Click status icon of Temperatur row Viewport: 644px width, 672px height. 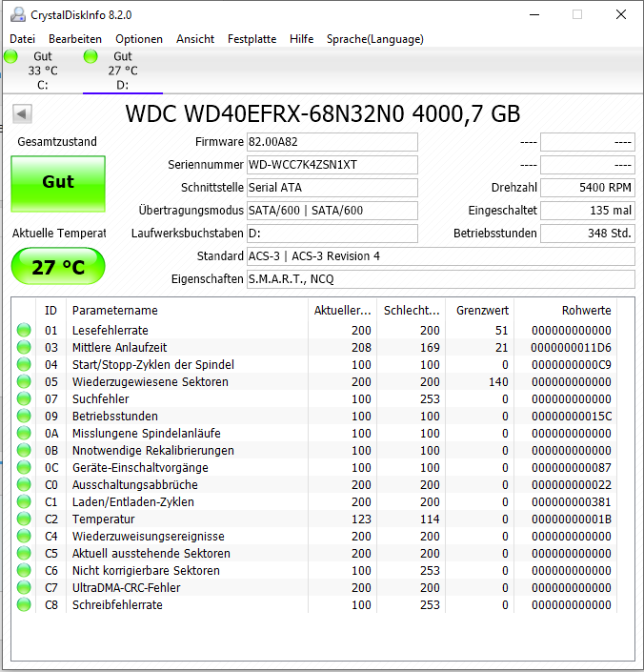tap(24, 519)
